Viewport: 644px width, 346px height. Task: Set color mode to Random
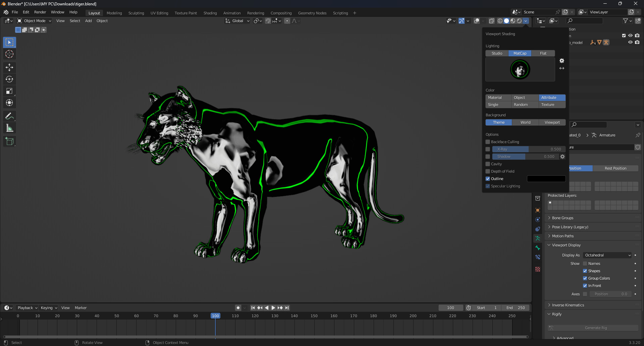(525, 105)
